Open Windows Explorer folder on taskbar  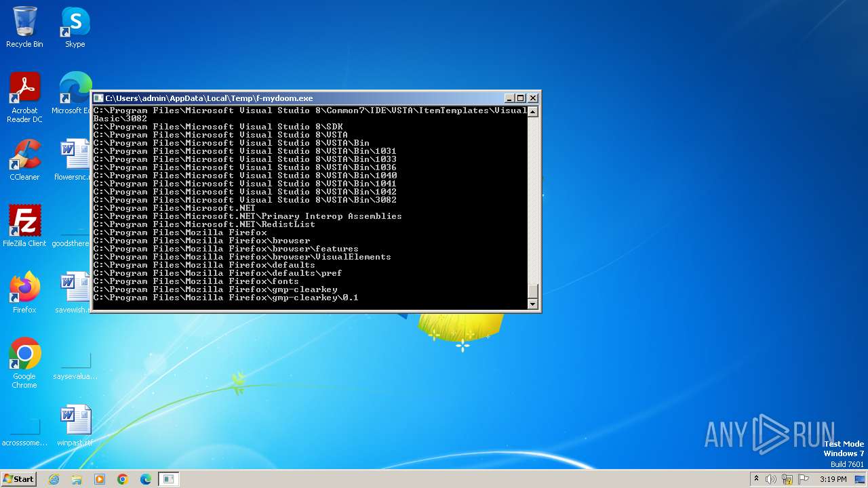click(77, 479)
